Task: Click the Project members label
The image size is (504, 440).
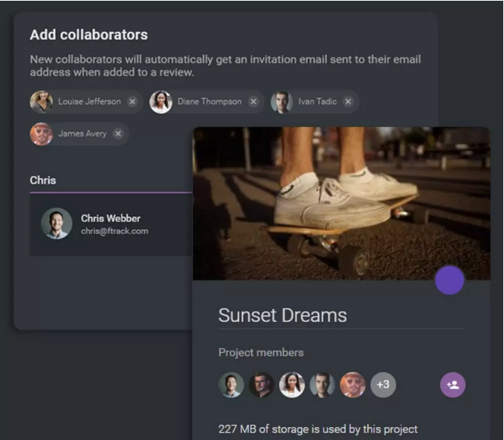Action: click(261, 352)
